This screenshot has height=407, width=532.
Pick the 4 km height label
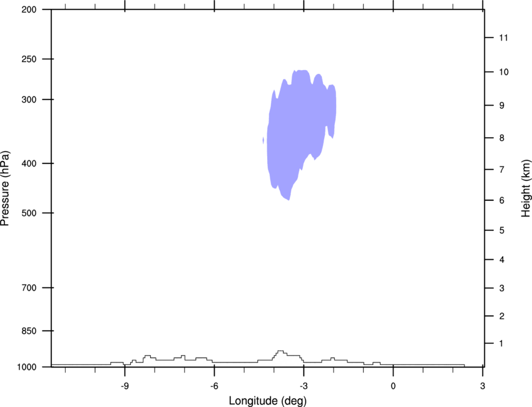coord(502,260)
